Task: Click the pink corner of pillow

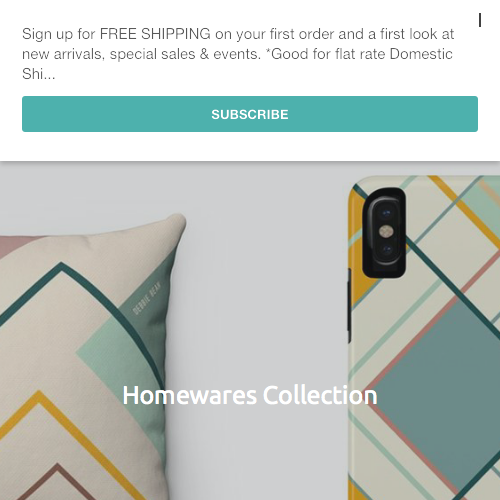Action: click(x=15, y=246)
